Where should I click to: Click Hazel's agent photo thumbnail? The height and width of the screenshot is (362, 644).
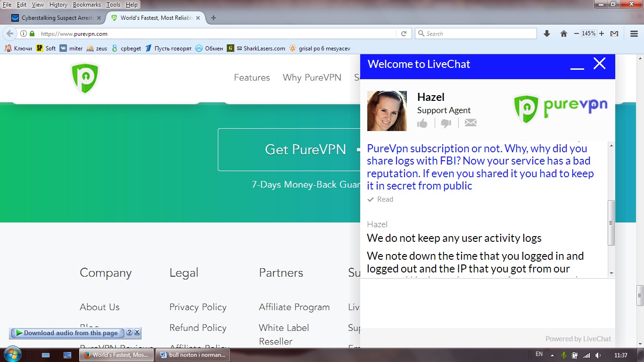tap(387, 111)
